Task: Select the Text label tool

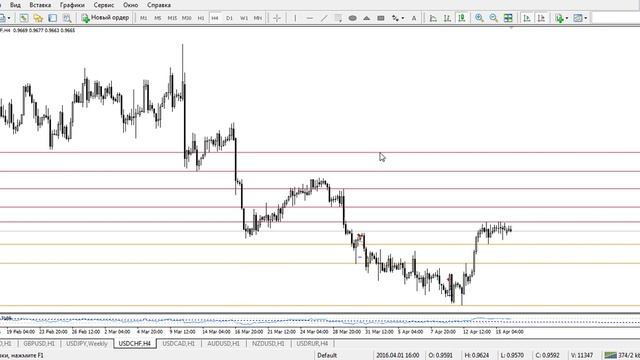Action: pos(414,18)
